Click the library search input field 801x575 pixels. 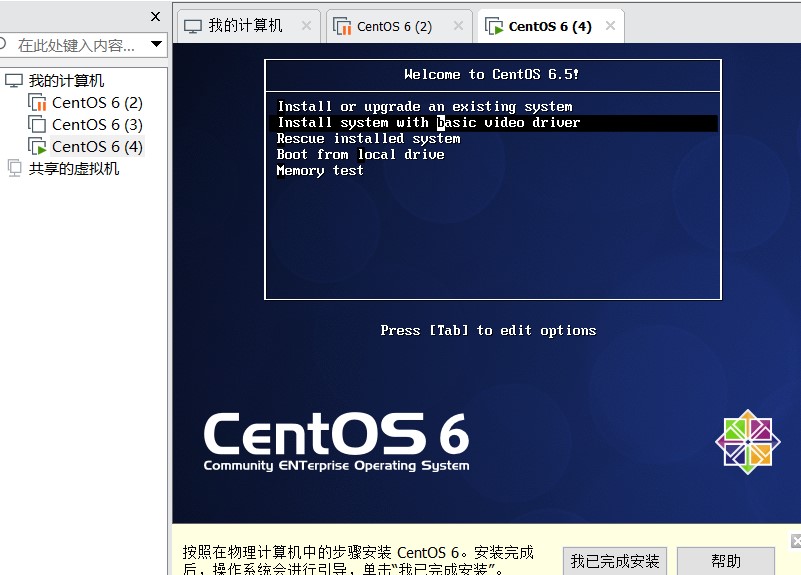click(x=77, y=45)
